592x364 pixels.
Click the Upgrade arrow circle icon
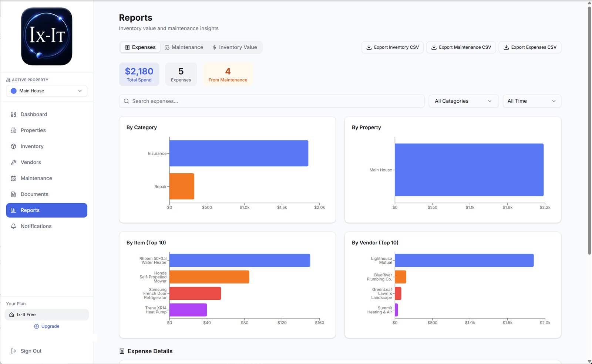pos(36,326)
